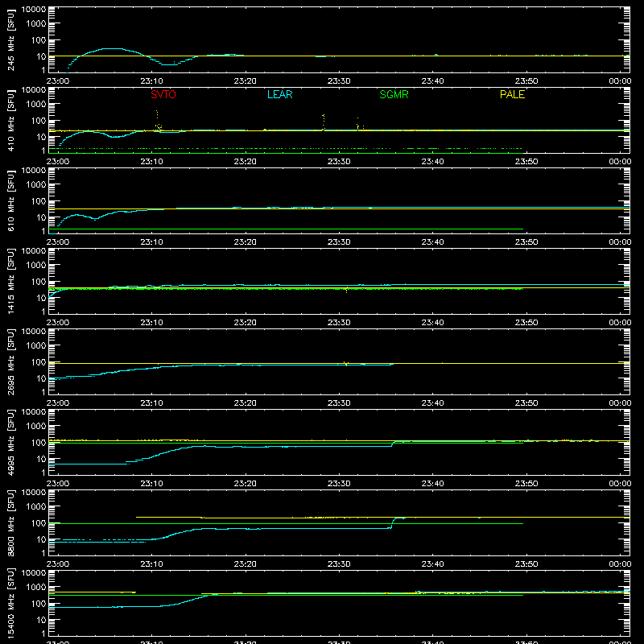Click 23:00 tick under the 4995 MHz plot
The height and width of the screenshot is (644, 644).
[58, 484]
